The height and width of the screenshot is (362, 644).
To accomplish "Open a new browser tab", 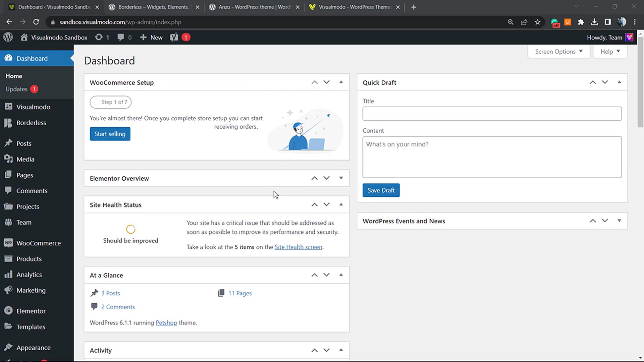I will pos(414,7).
